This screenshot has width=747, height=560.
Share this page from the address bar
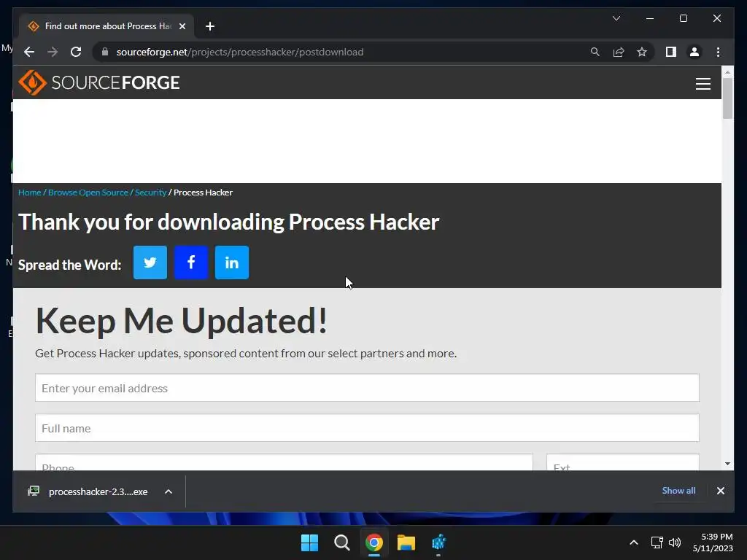pos(619,52)
